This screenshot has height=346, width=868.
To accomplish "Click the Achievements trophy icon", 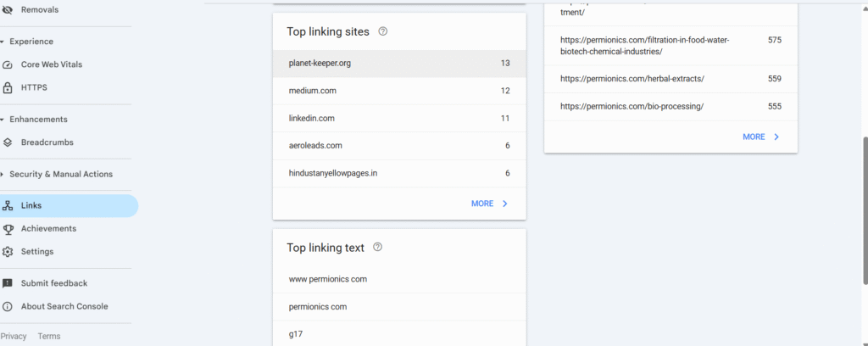I will coord(8,229).
